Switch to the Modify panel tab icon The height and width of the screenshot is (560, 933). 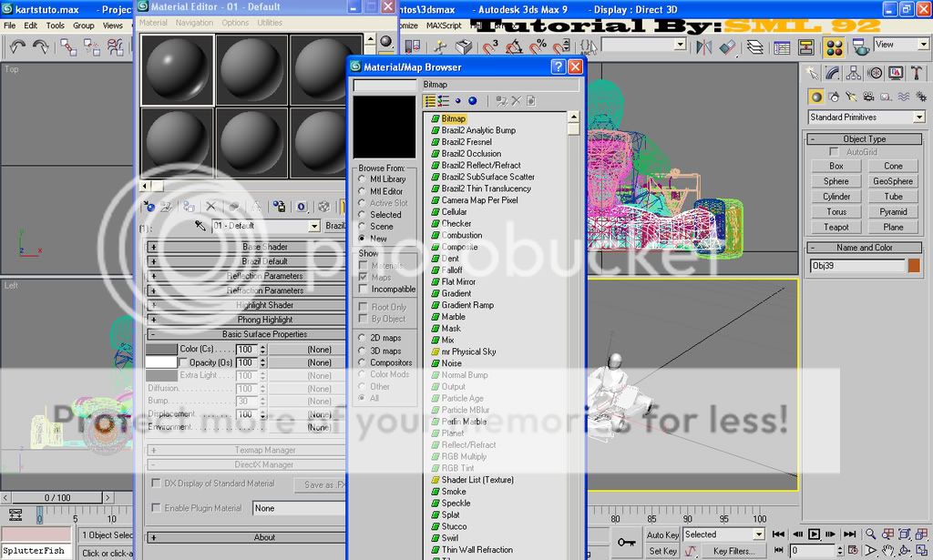click(833, 73)
